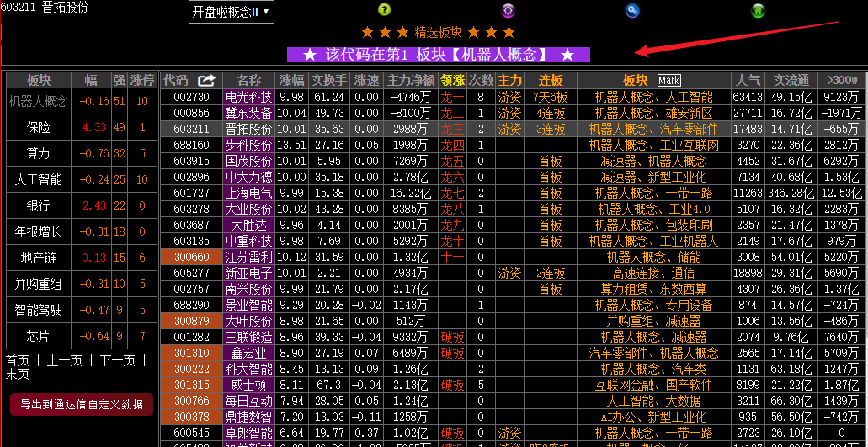The width and height of the screenshot is (868, 447).
Task: Click 7天6板 cell in 连板 column
Action: pos(551,98)
